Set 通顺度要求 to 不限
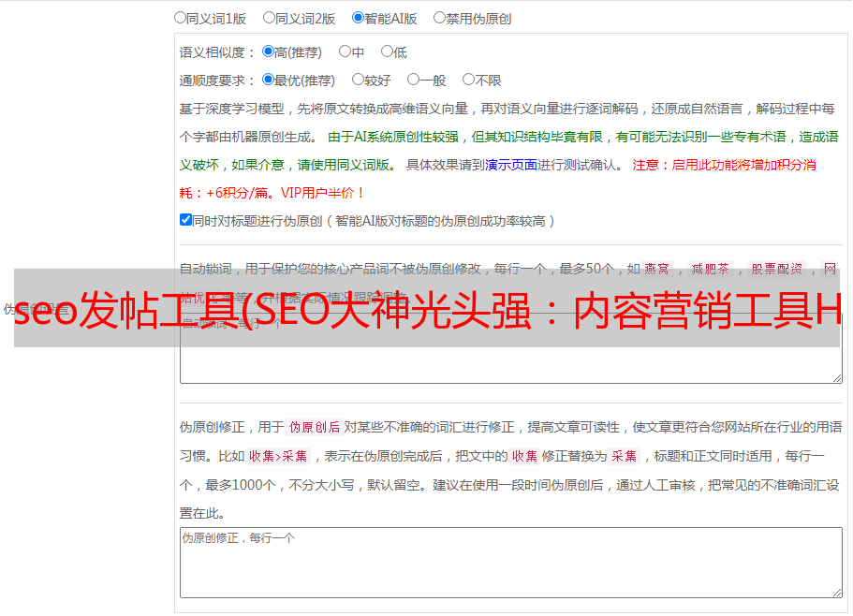The height and width of the screenshot is (616, 853). 468,80
